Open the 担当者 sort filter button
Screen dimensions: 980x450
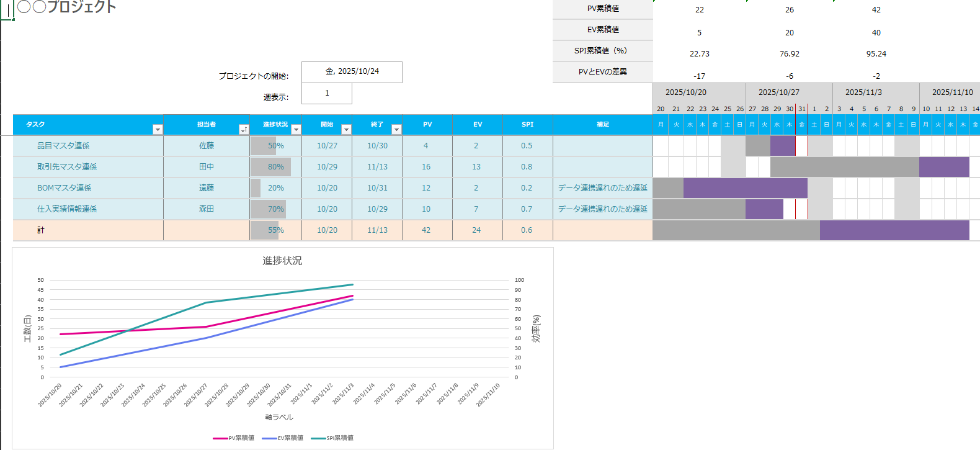click(x=244, y=129)
